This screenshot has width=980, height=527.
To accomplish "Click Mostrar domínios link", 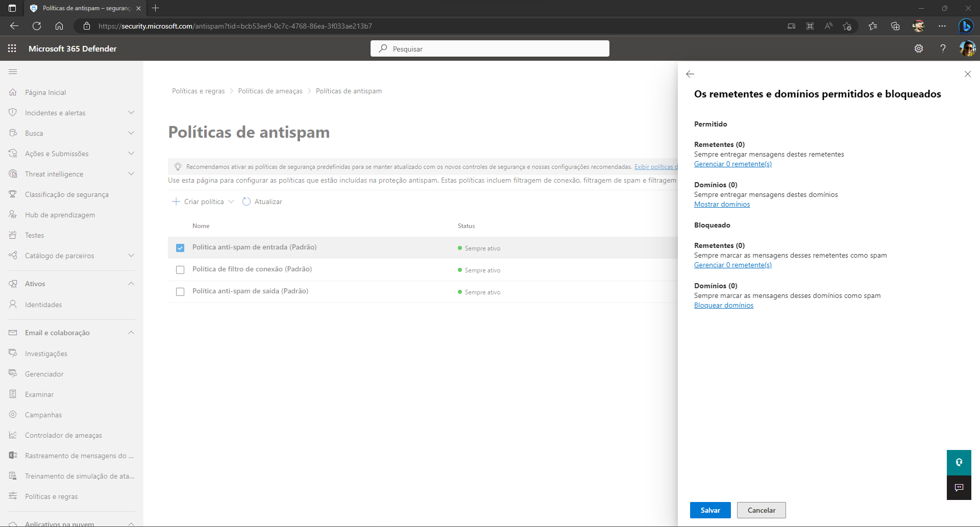I will pyautogui.click(x=722, y=204).
